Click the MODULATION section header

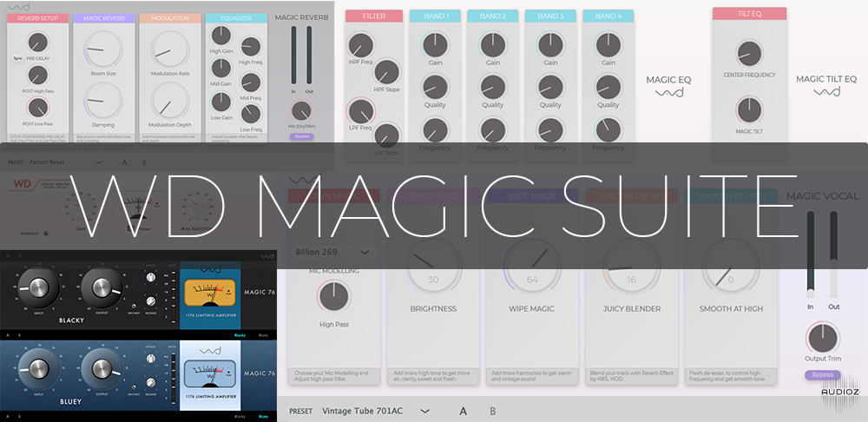pos(170,18)
